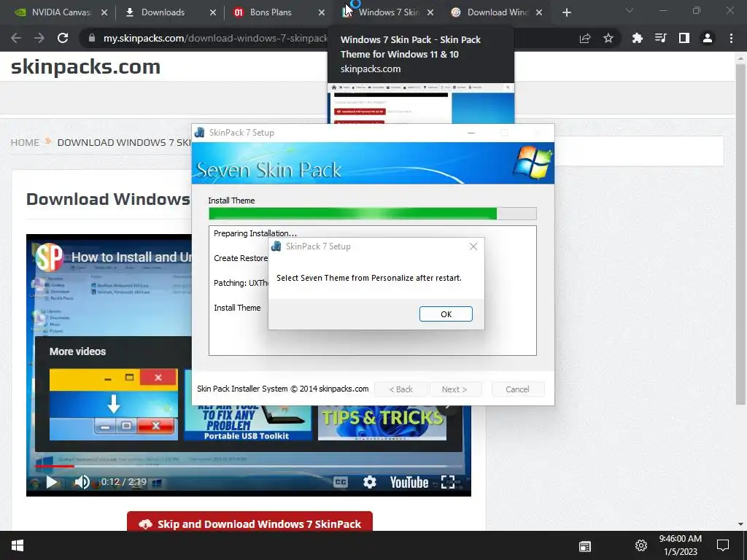Toggle the browser side panel
Image resolution: width=747 pixels, height=560 pixels.
coord(684,38)
